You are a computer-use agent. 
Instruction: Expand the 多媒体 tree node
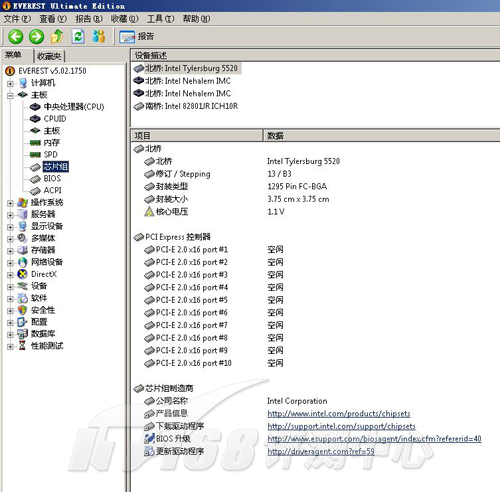point(10,239)
